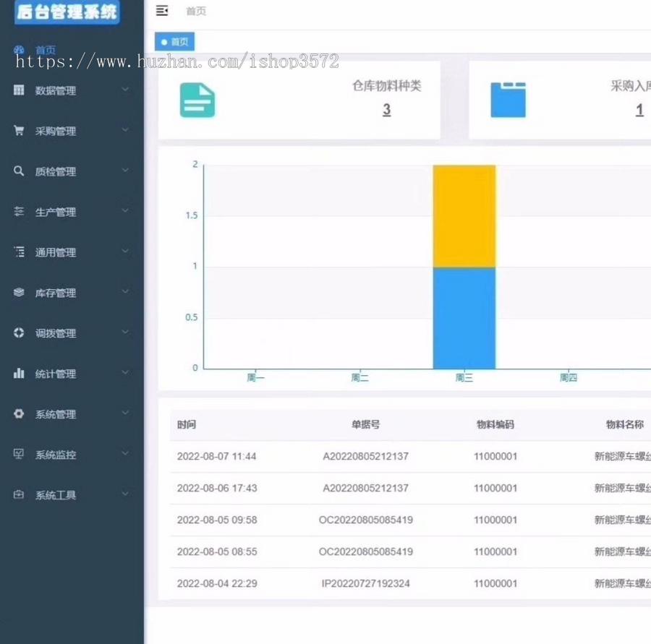
Task: Click the 首页 dashboard icon in sidebar
Action: pos(19,50)
